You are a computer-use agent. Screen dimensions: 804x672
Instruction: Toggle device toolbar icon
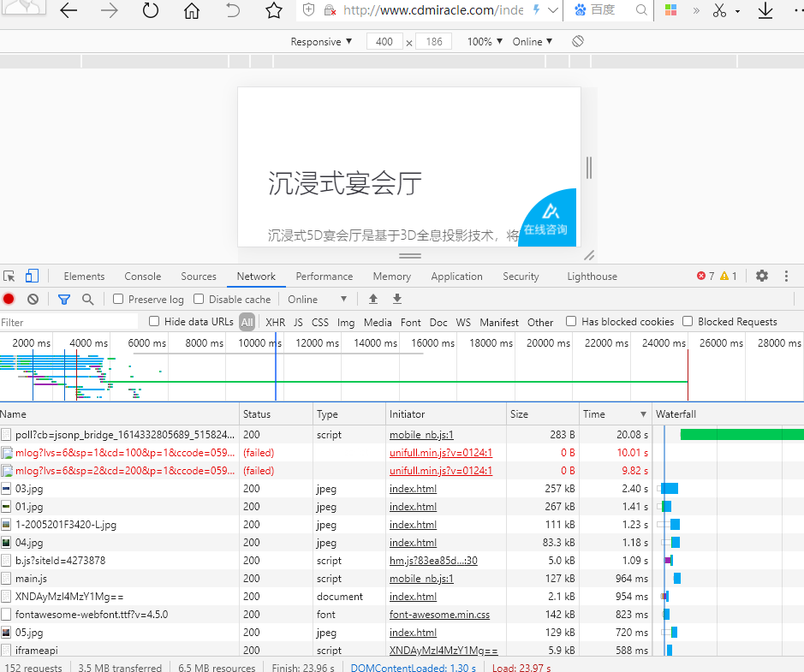32,276
